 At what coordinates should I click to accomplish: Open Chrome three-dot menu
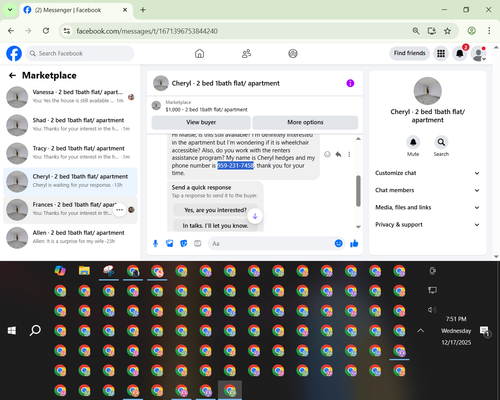click(x=489, y=31)
